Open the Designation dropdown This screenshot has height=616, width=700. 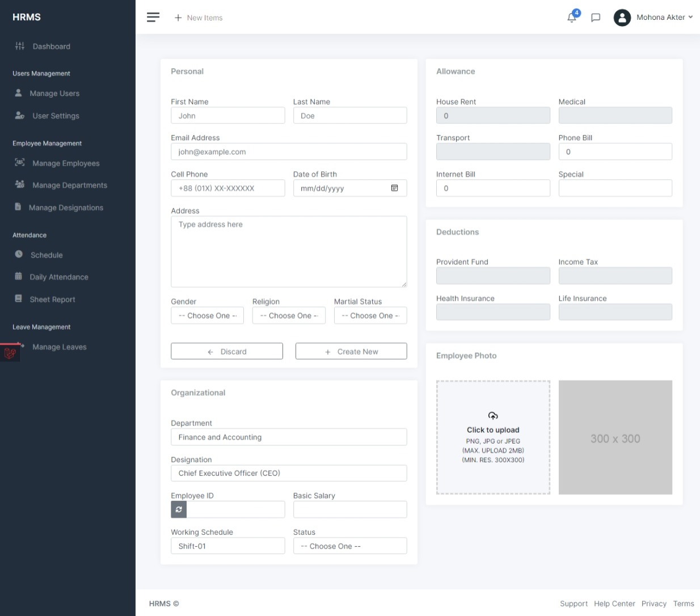point(289,473)
